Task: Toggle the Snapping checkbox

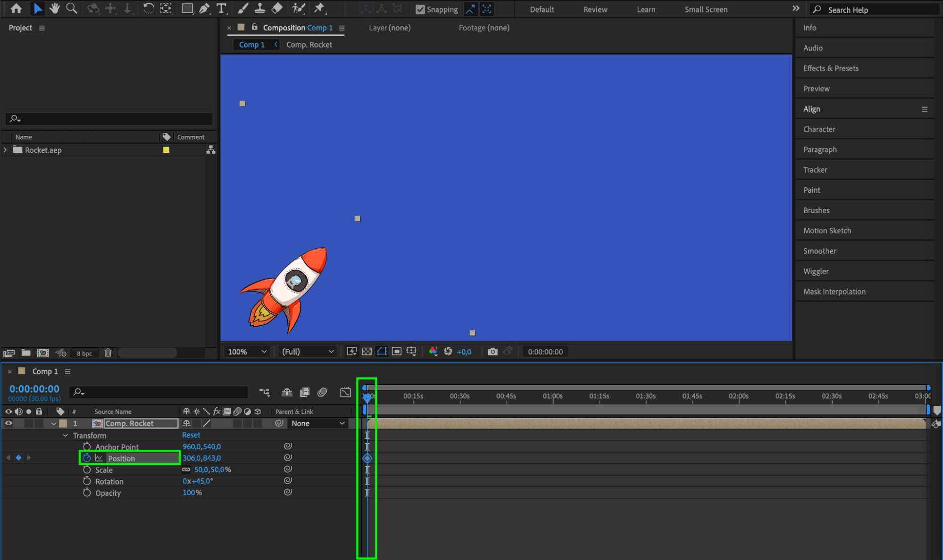Action: click(420, 9)
